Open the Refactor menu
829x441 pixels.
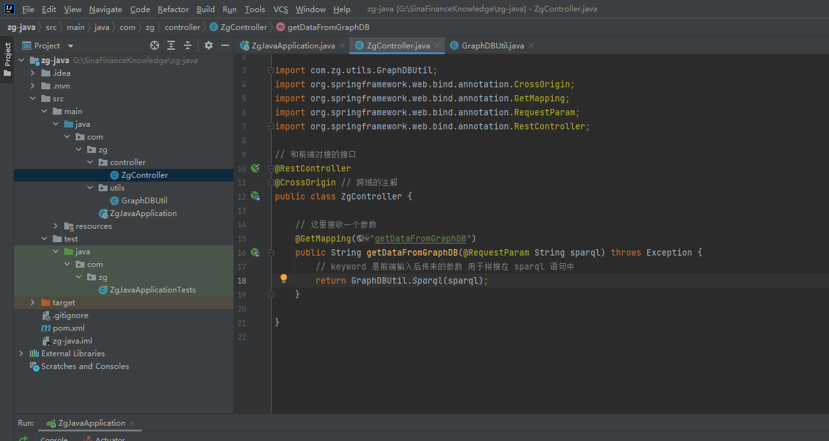[x=172, y=9]
